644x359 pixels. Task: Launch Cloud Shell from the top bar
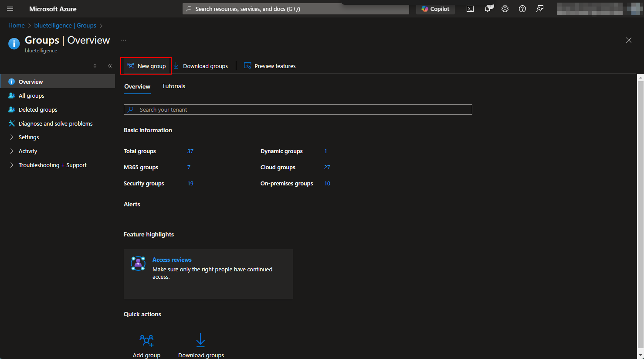point(470,9)
